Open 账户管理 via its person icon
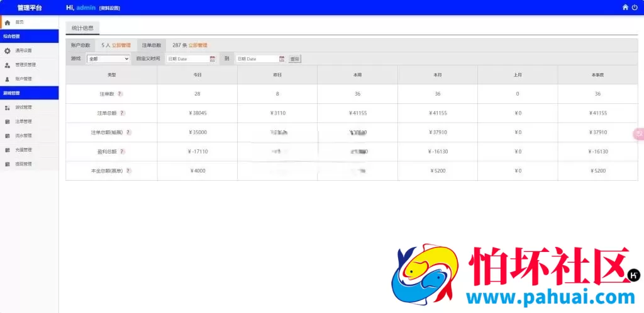This screenshot has height=313, width=644. (7, 79)
